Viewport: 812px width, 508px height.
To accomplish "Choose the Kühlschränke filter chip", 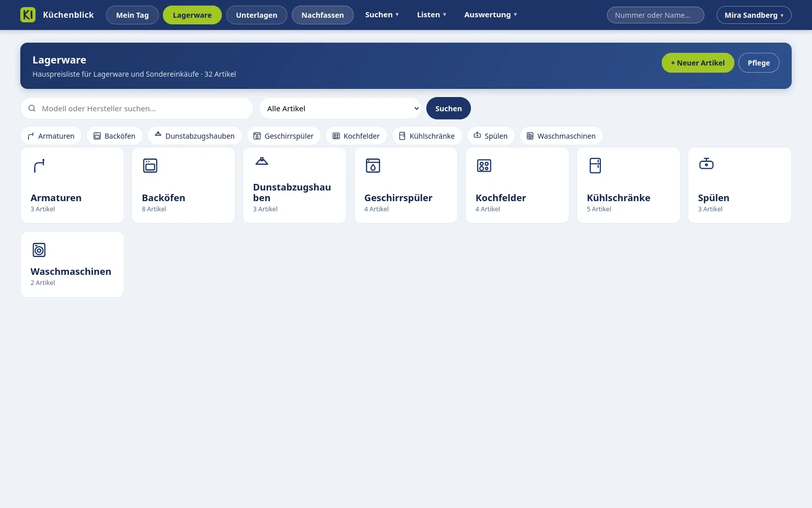I will [x=427, y=136].
